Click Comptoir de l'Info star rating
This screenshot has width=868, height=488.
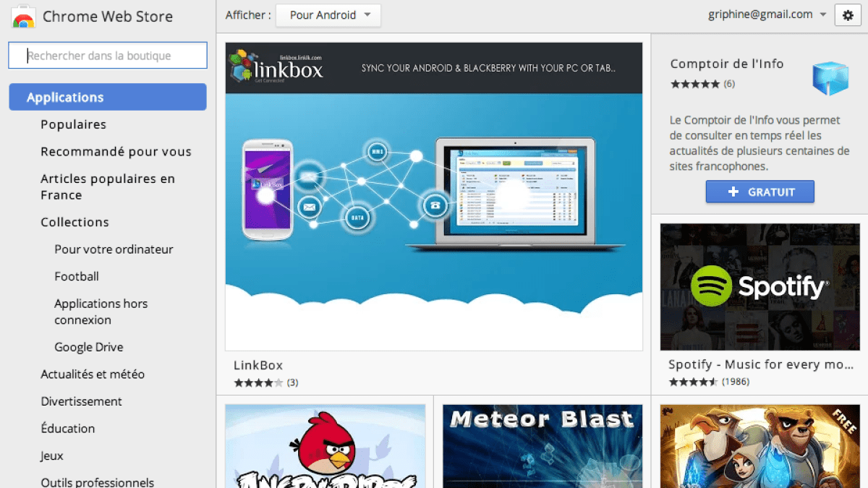694,84
